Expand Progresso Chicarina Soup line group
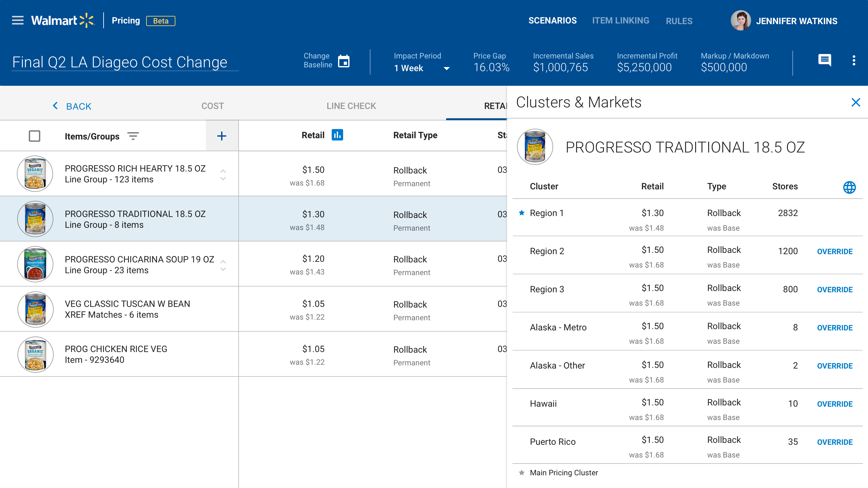 tap(223, 265)
